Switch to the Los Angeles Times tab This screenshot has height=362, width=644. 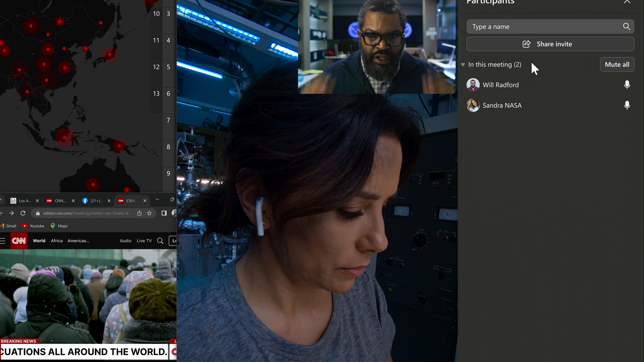pyautogui.click(x=21, y=201)
